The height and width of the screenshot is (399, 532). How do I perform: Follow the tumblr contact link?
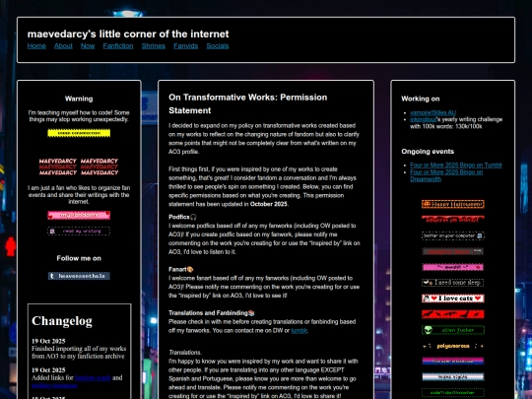(x=299, y=330)
